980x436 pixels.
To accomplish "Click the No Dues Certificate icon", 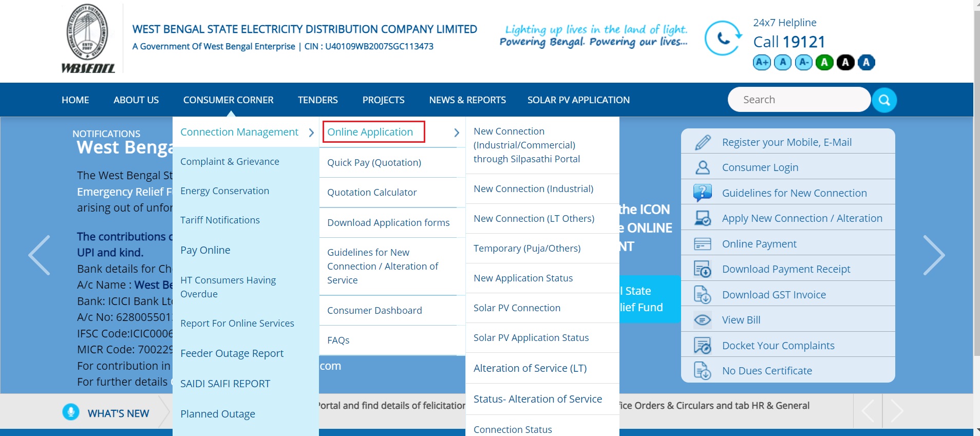I will coord(703,371).
